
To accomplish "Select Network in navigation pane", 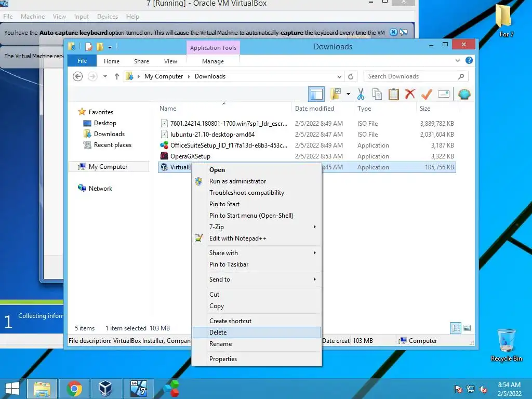I will click(100, 188).
